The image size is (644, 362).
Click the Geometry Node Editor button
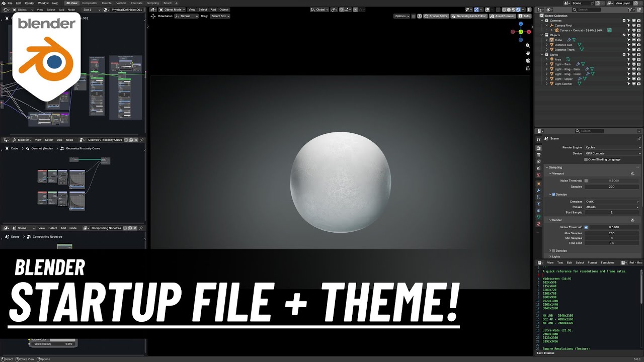[x=469, y=16]
